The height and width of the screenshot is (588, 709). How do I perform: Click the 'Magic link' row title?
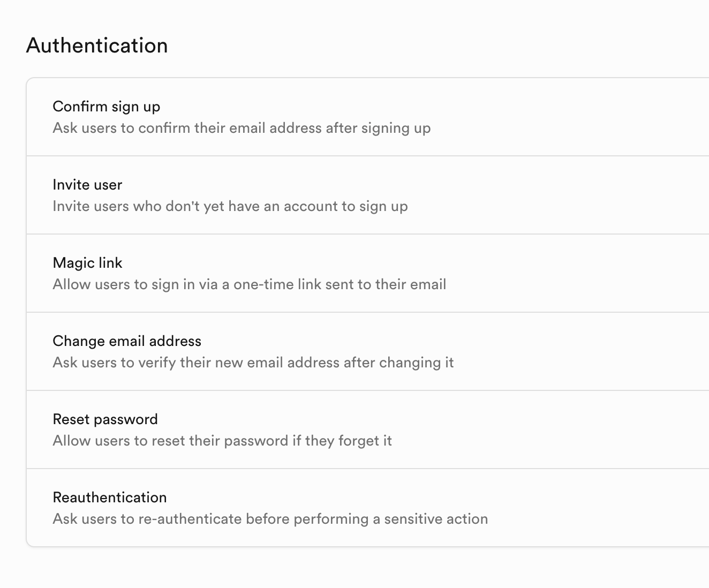point(88,263)
